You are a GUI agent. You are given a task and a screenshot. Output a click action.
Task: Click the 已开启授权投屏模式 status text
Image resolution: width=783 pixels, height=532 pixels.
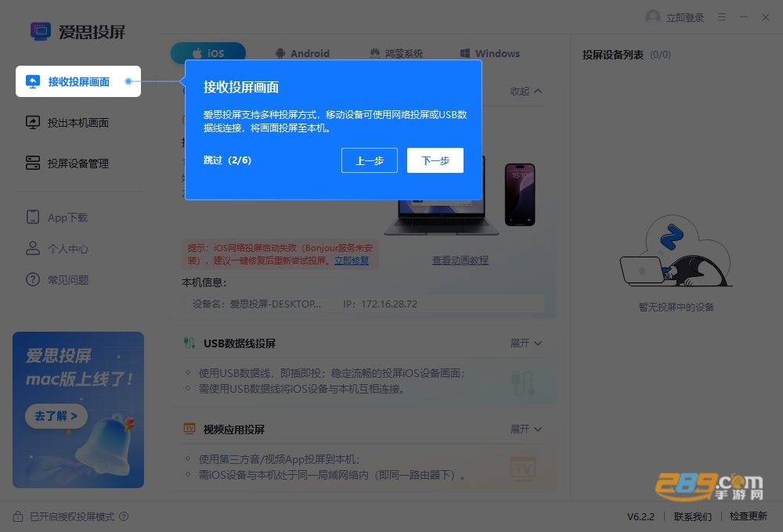point(72,516)
